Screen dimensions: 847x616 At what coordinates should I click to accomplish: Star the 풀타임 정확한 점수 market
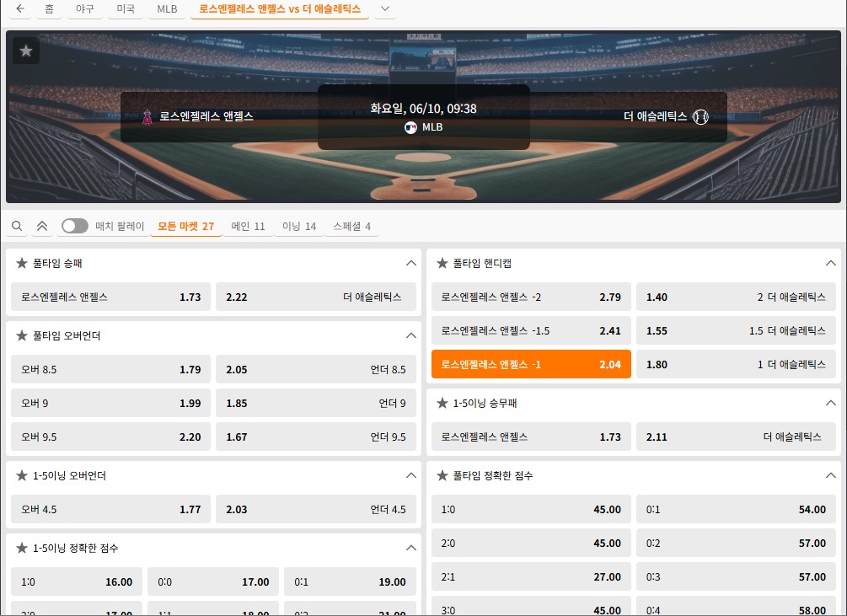[x=442, y=475]
